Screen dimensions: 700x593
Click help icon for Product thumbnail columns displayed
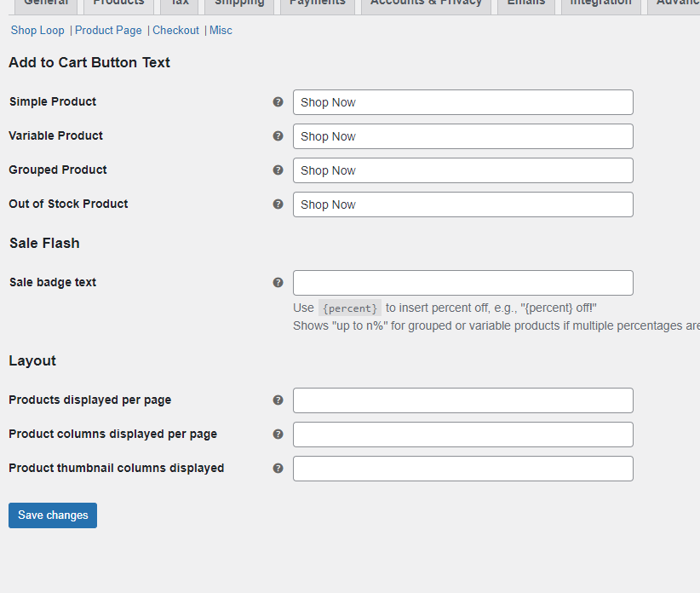tap(278, 469)
